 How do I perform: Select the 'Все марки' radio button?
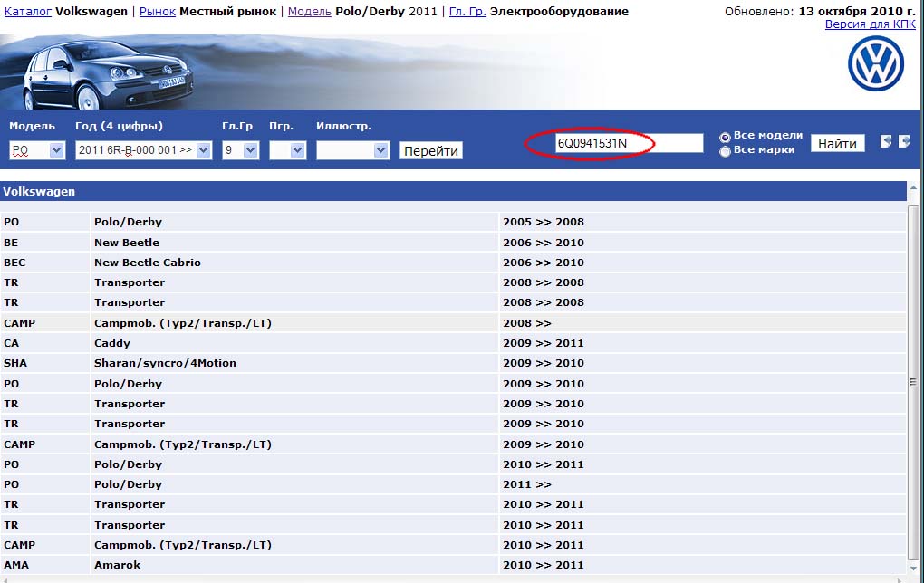(x=725, y=151)
